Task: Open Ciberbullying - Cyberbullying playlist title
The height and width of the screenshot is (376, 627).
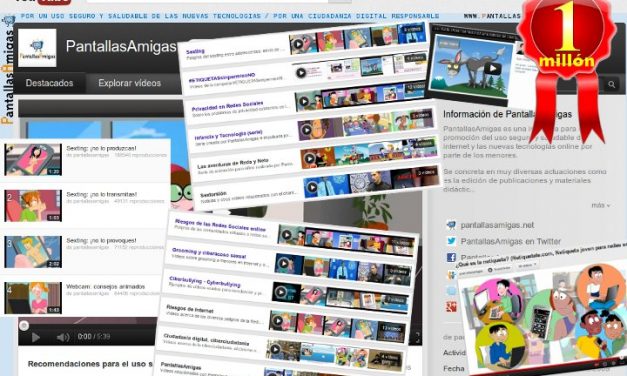Action: click(205, 281)
